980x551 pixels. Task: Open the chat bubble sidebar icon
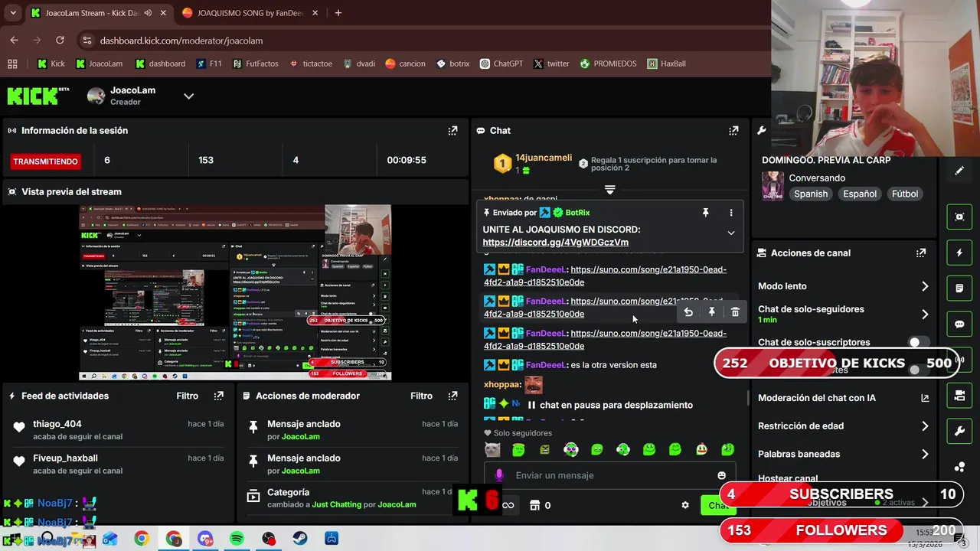coord(959,324)
